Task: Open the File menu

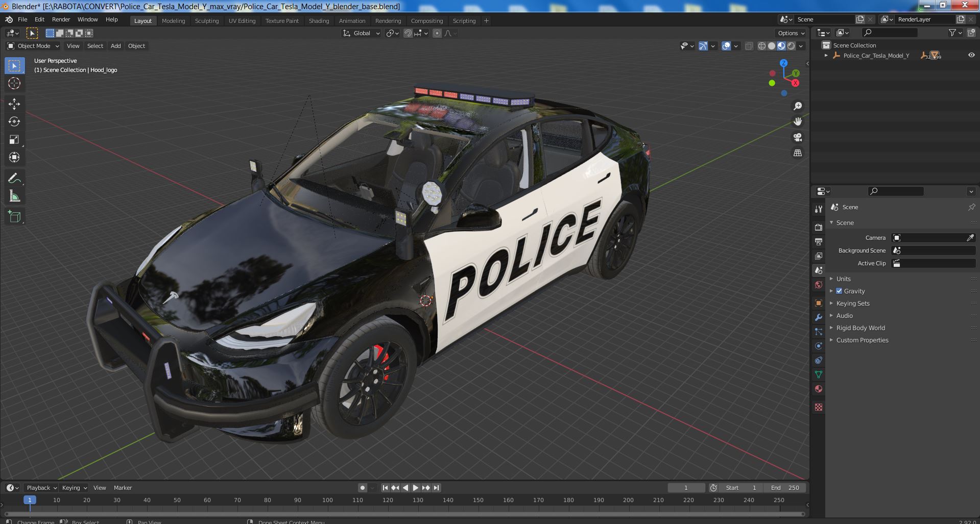Action: tap(22, 19)
